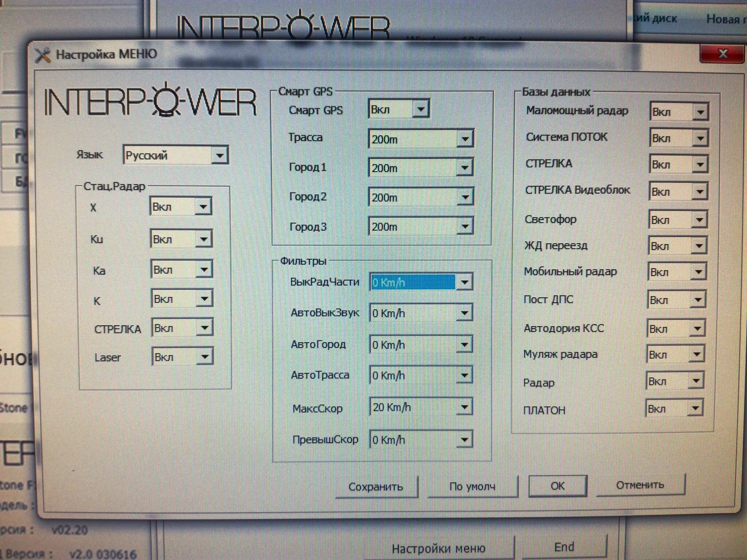This screenshot has height=560, width=747.
Task: Click the МаксСкор label
Action: click(317, 408)
